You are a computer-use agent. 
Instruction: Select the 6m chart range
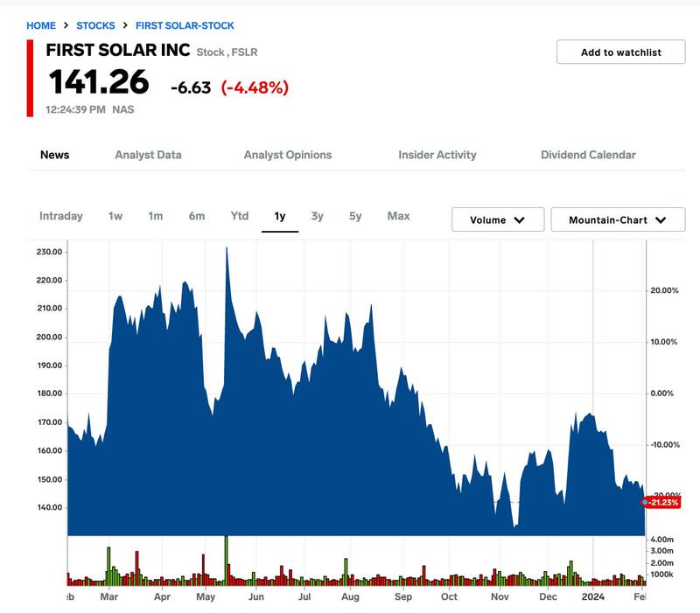click(197, 216)
